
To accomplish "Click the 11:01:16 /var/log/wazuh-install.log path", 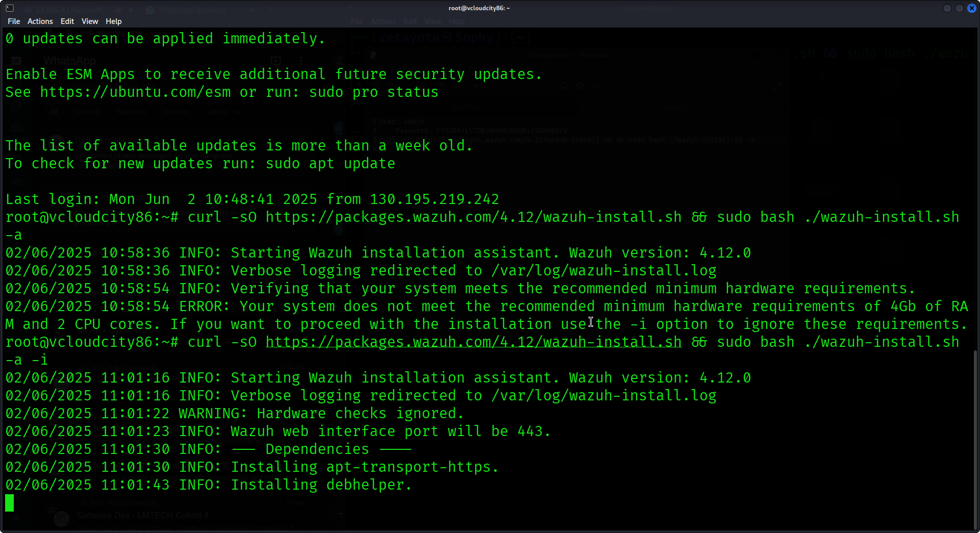I will (x=604, y=396).
